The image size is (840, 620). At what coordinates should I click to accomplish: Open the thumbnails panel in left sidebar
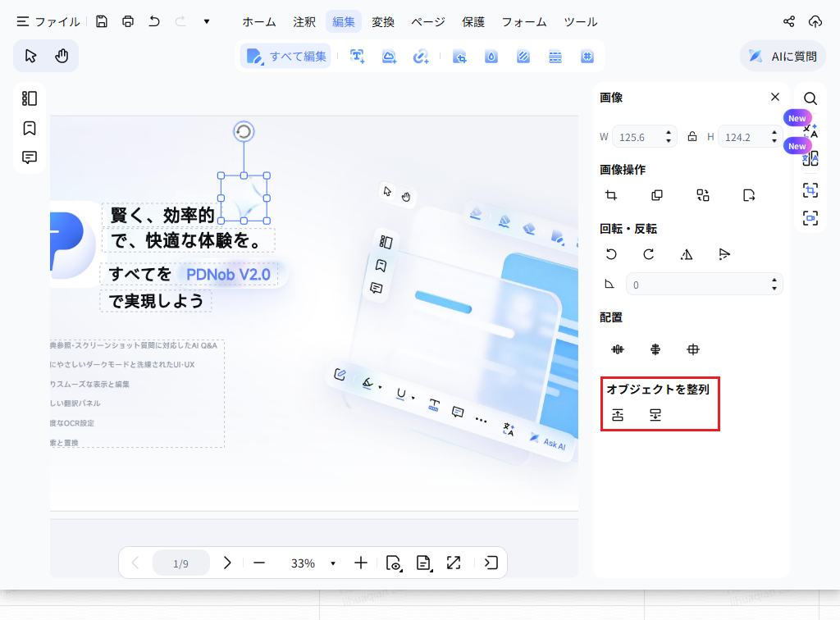coord(30,98)
